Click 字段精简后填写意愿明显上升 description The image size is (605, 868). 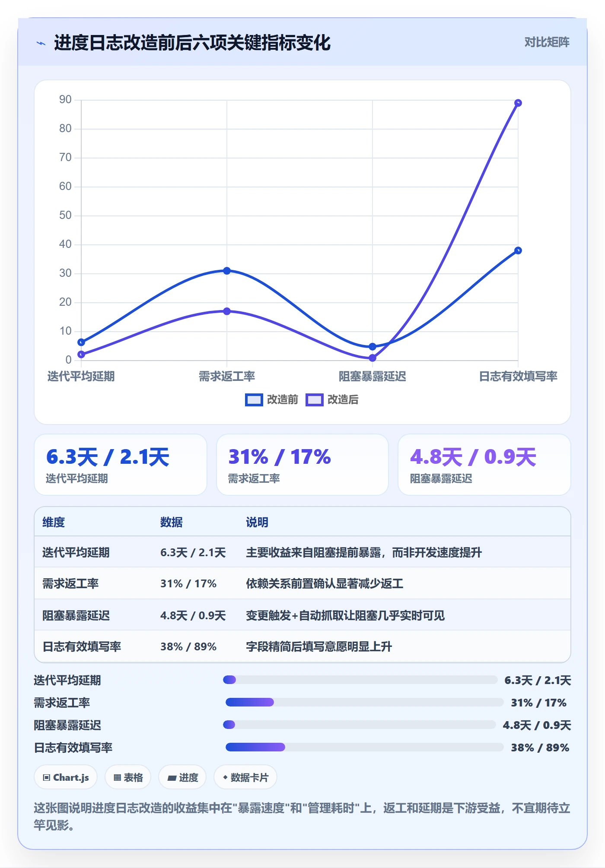(319, 646)
